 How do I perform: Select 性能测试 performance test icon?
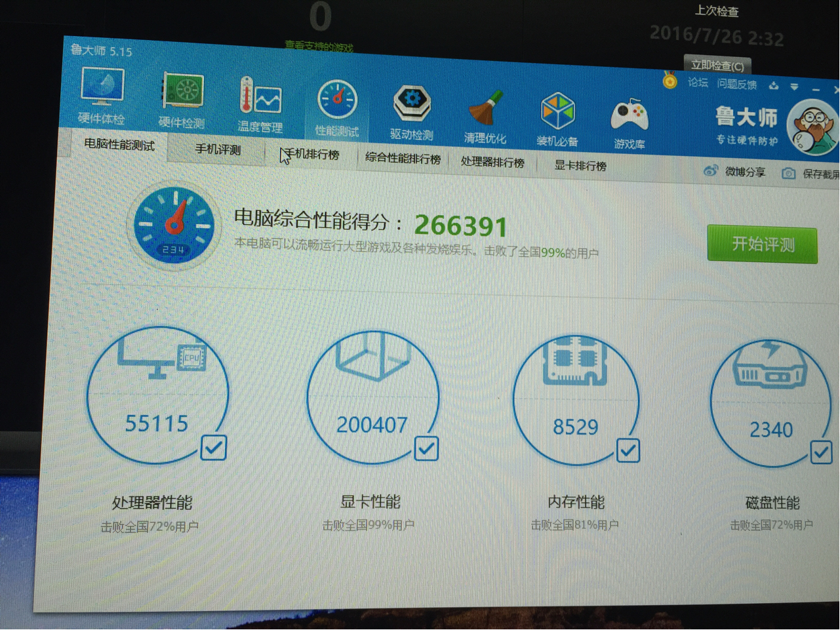click(337, 101)
